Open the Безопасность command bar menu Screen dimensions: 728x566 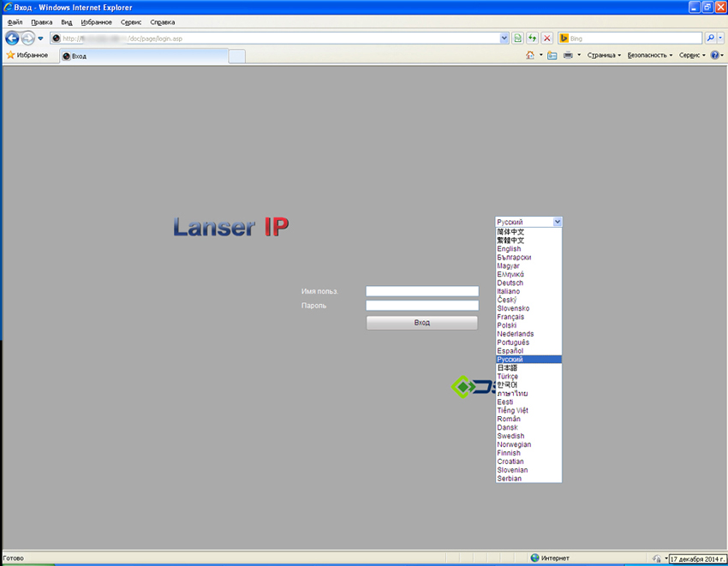pos(649,56)
